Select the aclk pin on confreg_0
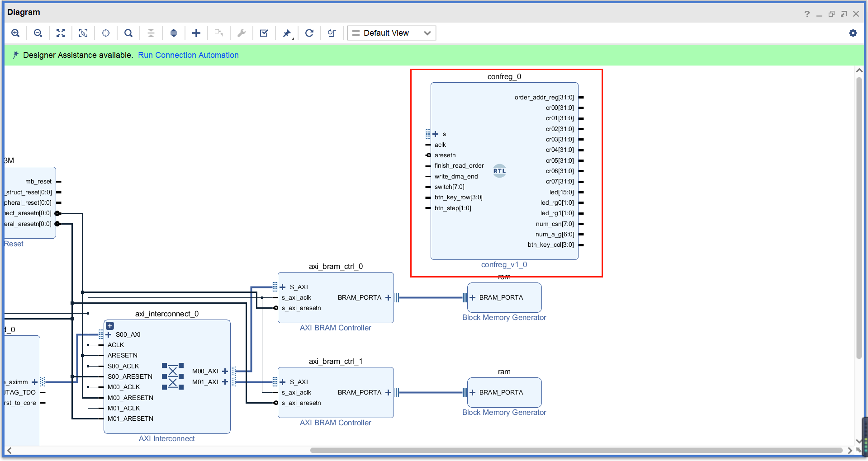868x461 pixels. pyautogui.click(x=440, y=145)
